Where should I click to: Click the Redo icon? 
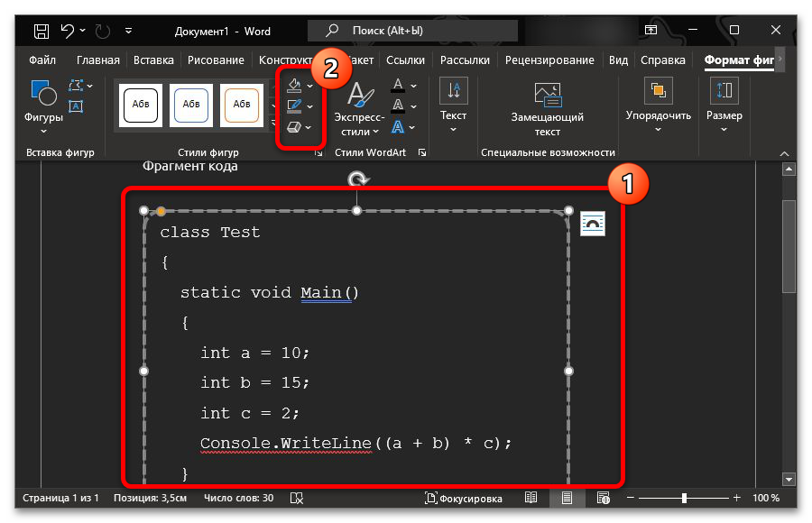[x=103, y=31]
